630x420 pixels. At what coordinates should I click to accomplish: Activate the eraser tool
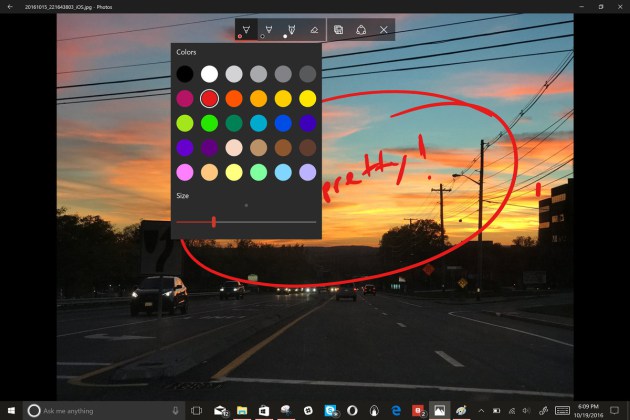pos(314,30)
